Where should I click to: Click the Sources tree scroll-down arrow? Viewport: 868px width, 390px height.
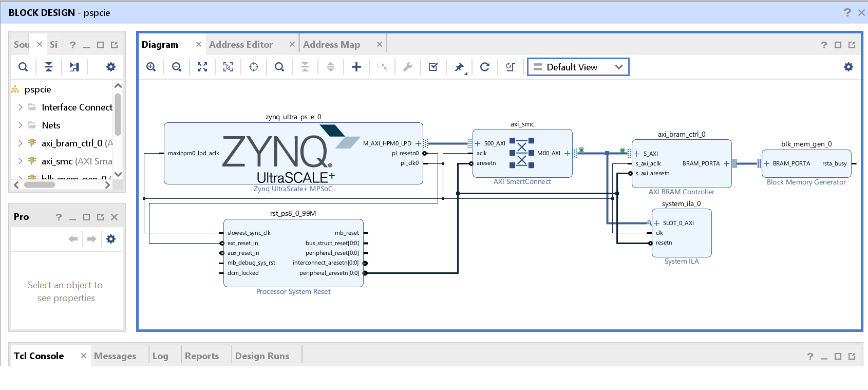click(x=118, y=174)
